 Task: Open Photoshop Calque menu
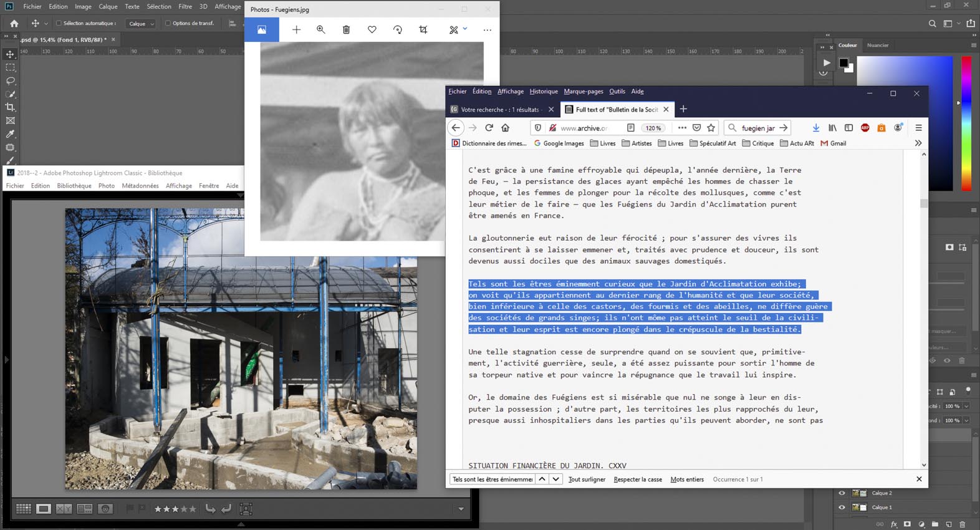108,7
